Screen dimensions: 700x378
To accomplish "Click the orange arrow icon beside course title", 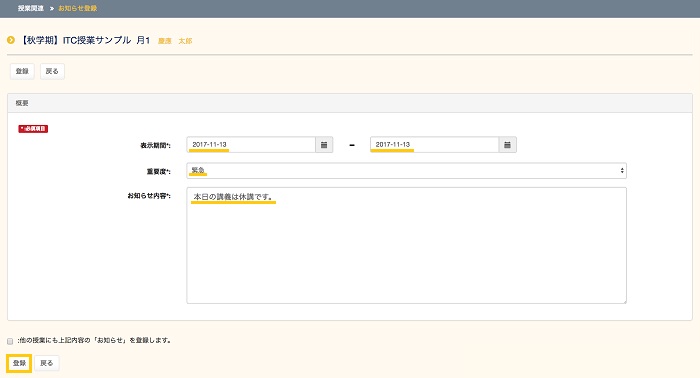I will coord(11,40).
